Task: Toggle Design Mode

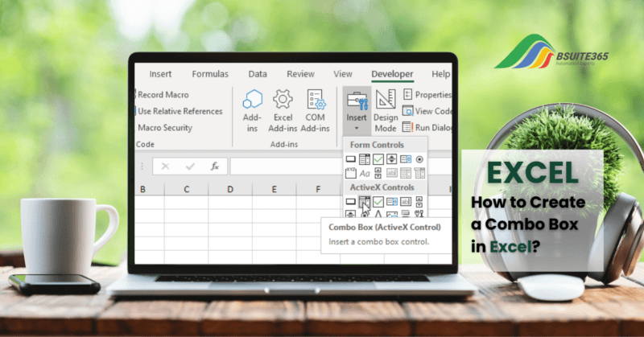Action: pos(386,111)
